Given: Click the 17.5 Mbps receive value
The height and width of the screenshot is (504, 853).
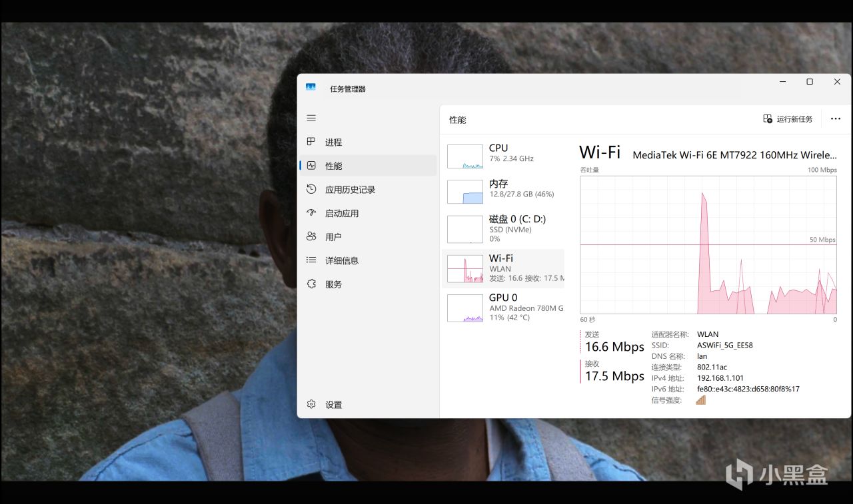Looking at the screenshot, I should tap(614, 376).
